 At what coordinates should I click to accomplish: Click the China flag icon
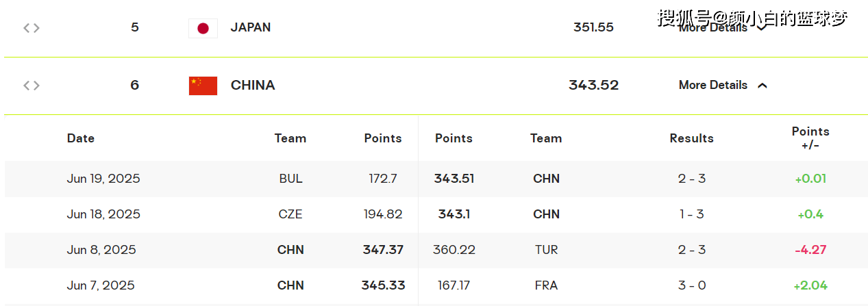pyautogui.click(x=203, y=86)
